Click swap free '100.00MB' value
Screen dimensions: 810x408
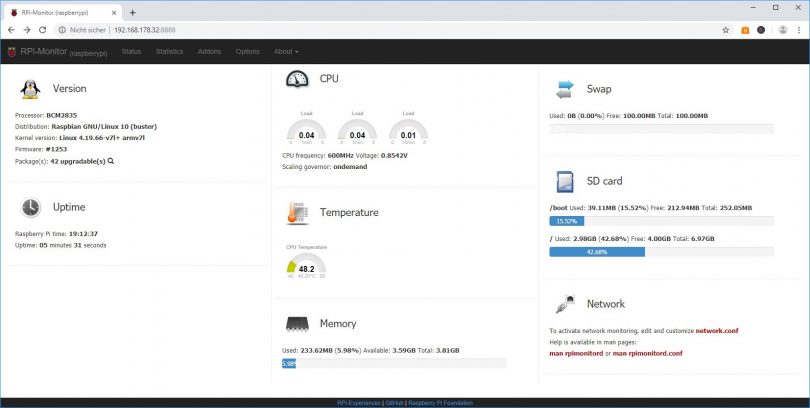click(638, 116)
